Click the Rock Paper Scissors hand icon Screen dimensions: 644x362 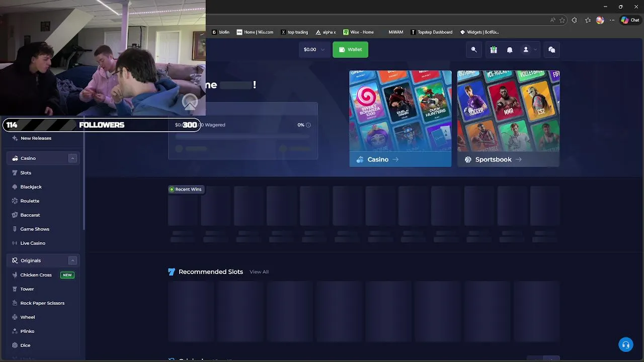pos(15,303)
